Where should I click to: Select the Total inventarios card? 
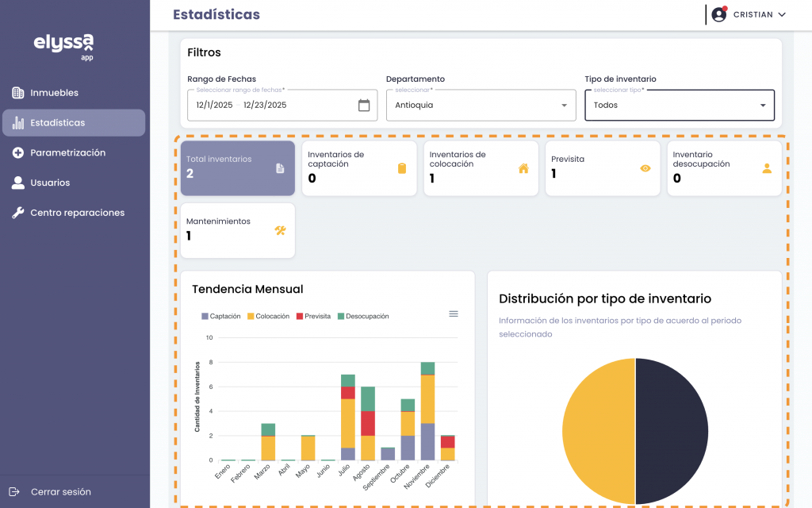(x=237, y=167)
